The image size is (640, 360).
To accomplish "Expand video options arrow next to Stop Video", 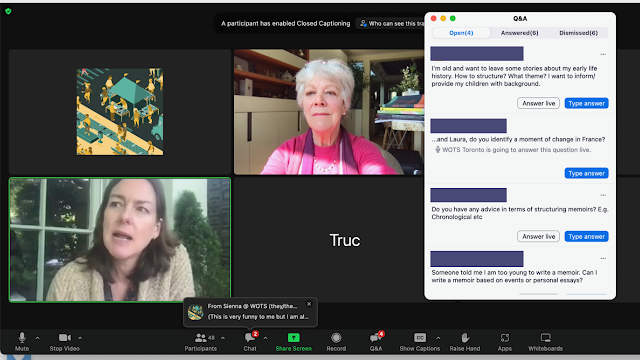I will 80,338.
